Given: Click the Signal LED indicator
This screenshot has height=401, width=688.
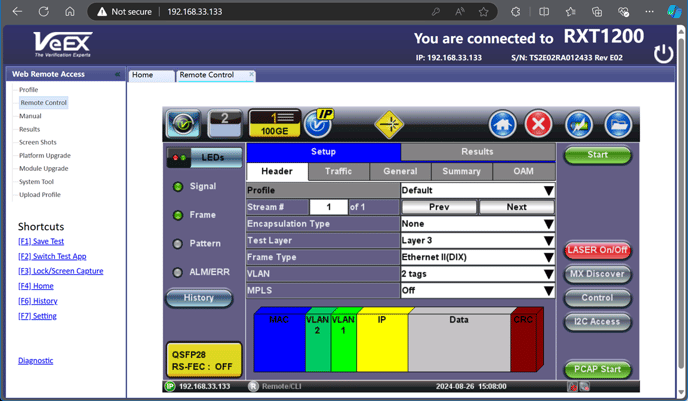Looking at the screenshot, I should (x=178, y=186).
